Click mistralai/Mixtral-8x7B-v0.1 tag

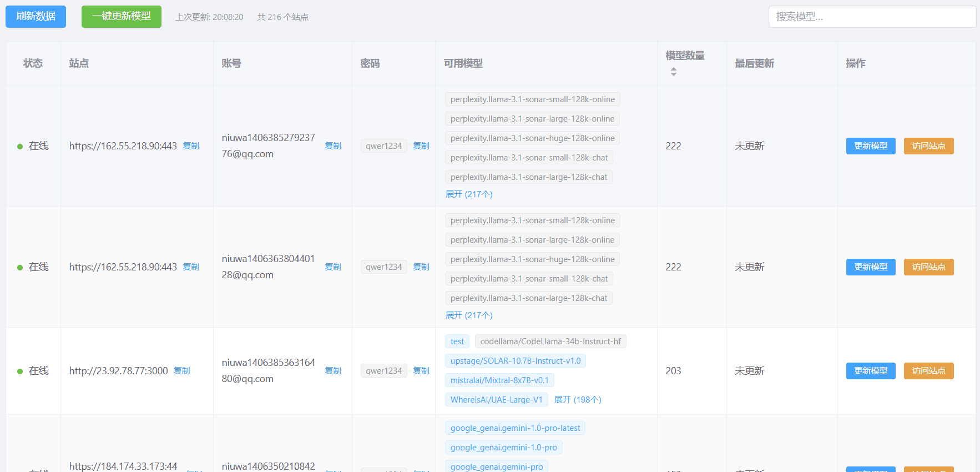pyautogui.click(x=499, y=380)
